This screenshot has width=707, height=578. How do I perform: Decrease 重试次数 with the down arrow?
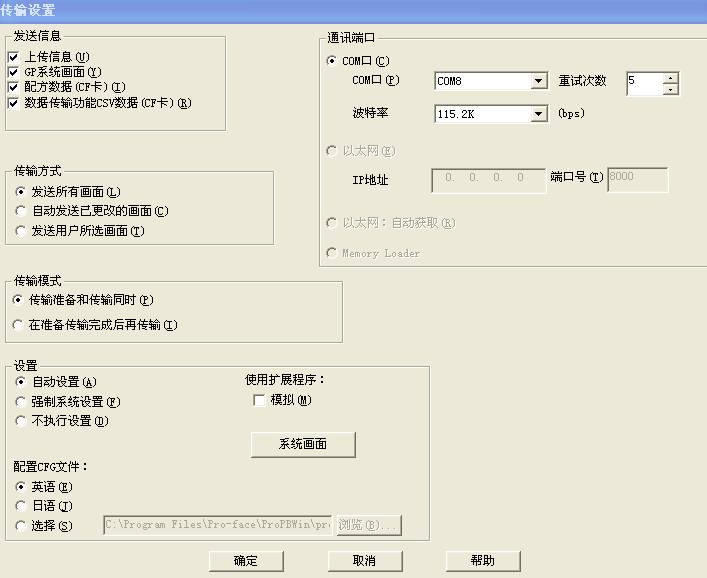tap(670, 89)
